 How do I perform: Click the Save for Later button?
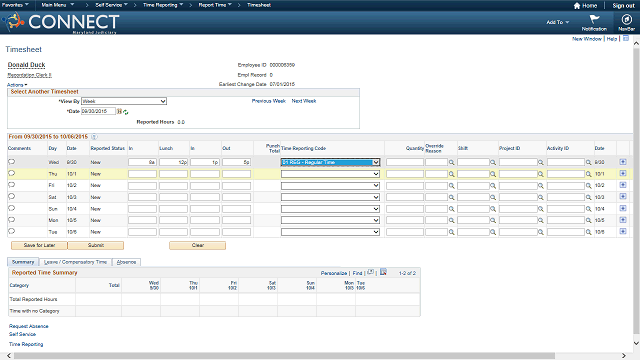(x=39, y=245)
